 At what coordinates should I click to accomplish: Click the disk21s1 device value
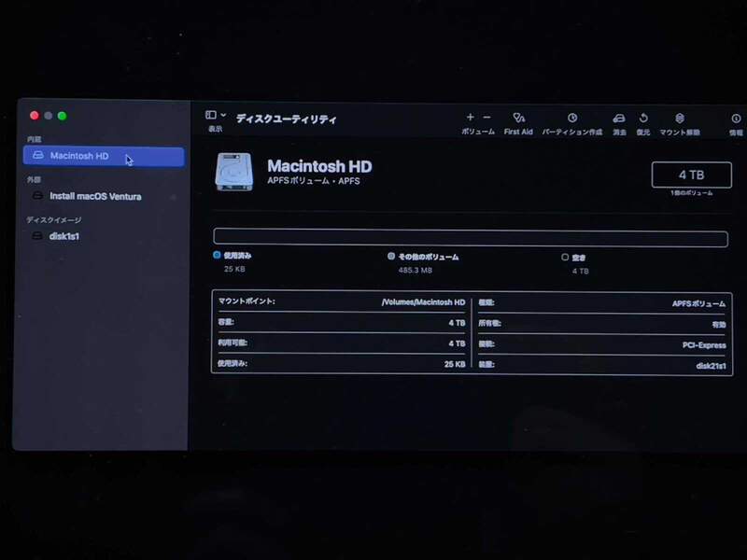point(711,366)
